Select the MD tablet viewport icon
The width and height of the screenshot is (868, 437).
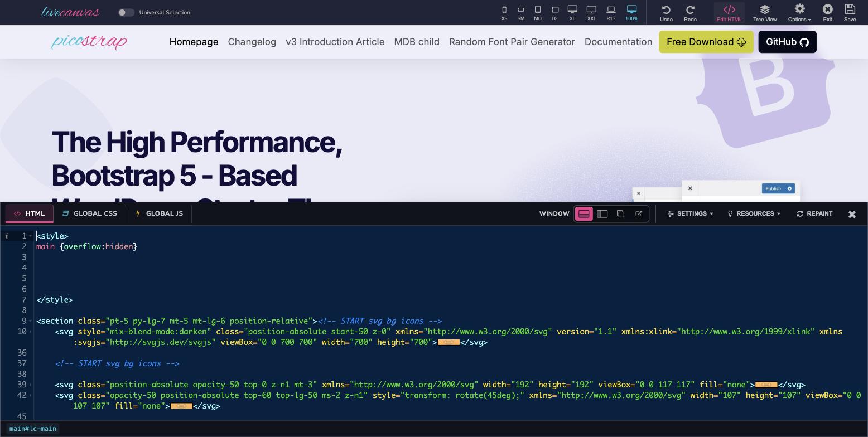click(x=538, y=12)
